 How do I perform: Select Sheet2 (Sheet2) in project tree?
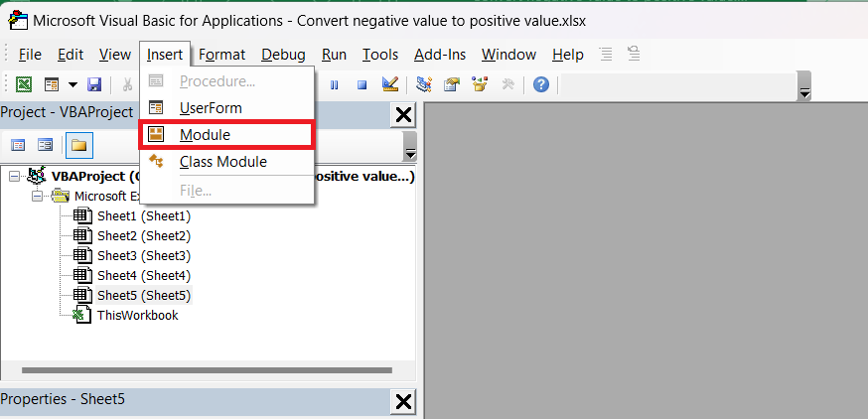click(143, 235)
